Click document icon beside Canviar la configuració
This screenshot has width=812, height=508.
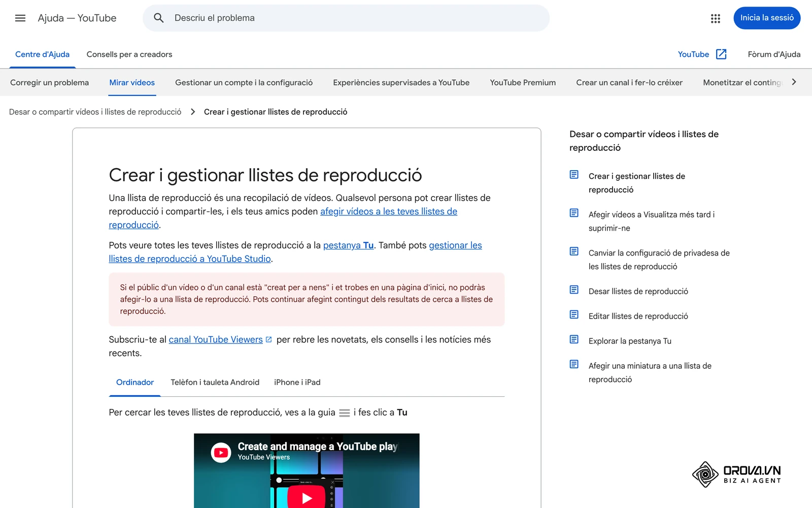tap(574, 251)
